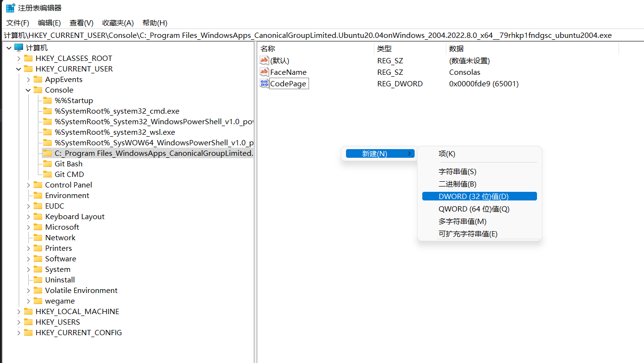The width and height of the screenshot is (644, 363).
Task: Click the Network folder icon
Action: tap(38, 237)
